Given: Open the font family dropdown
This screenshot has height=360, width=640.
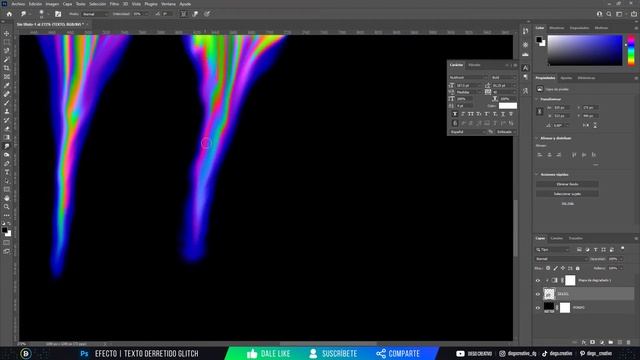Looking at the screenshot, I should point(468,77).
